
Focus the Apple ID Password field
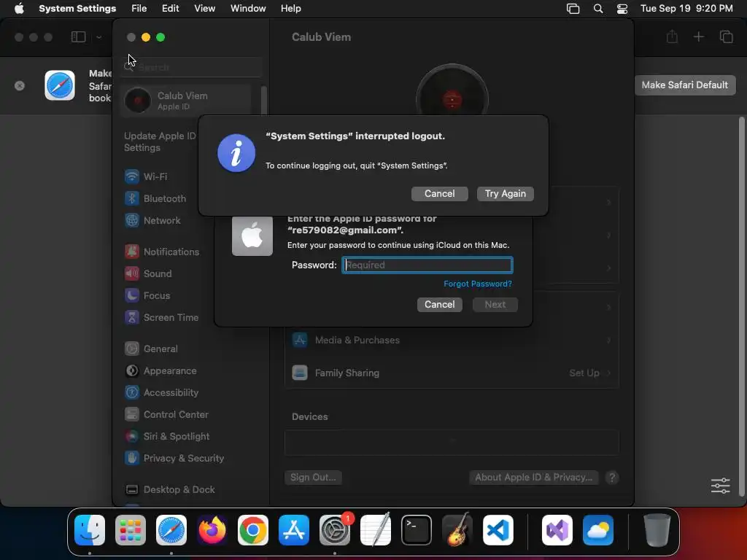click(x=427, y=265)
